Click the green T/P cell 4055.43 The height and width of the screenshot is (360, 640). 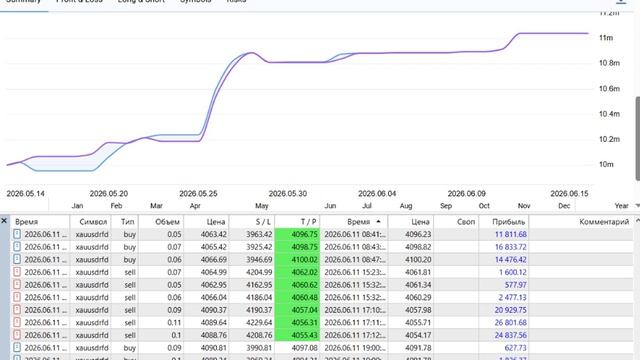[x=297, y=335]
